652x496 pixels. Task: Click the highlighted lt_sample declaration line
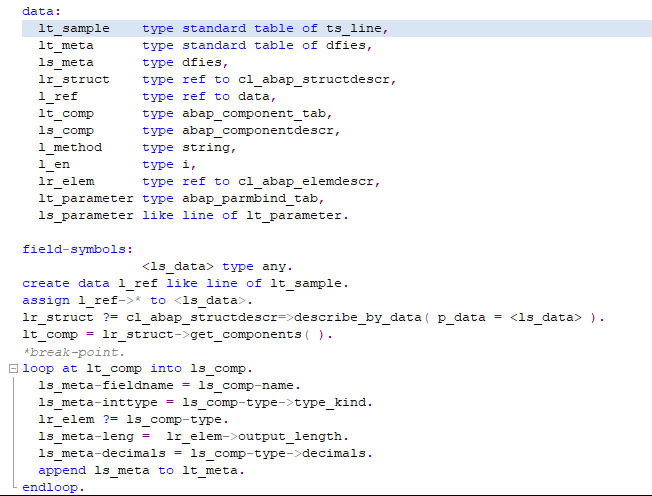[200, 28]
